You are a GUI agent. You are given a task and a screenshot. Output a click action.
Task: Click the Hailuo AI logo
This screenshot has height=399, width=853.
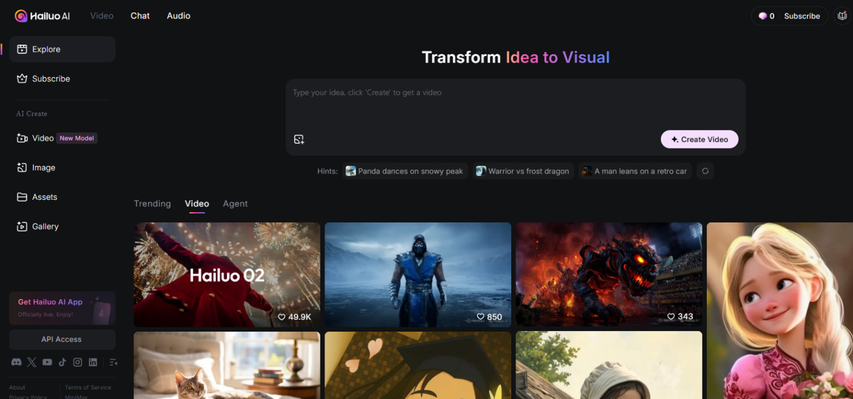point(42,16)
